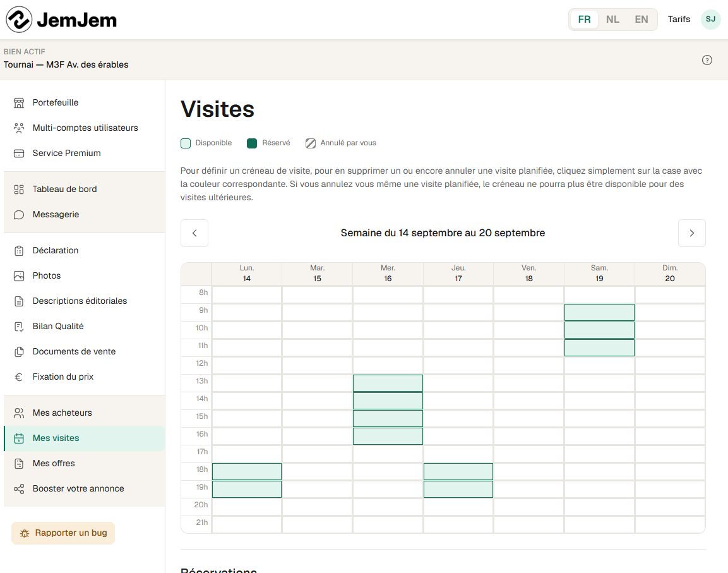Go to previous week with left chevron
The height and width of the screenshot is (573, 728).
(194, 233)
